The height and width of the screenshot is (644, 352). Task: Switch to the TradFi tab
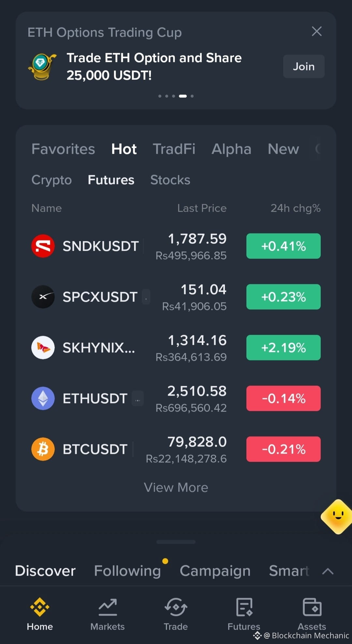(174, 149)
